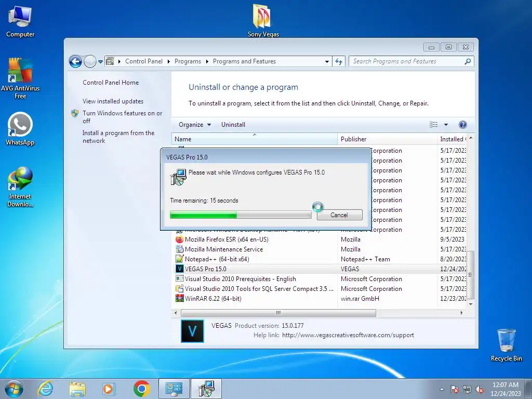Viewport: 532px width, 399px height.
Task: Select Mozilla Maintenance Service row
Action: [320, 249]
